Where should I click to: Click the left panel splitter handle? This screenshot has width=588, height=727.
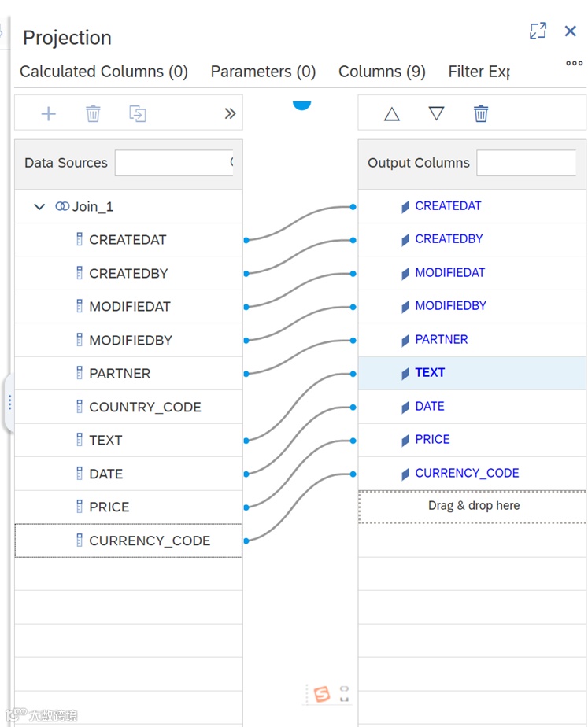(x=9, y=403)
